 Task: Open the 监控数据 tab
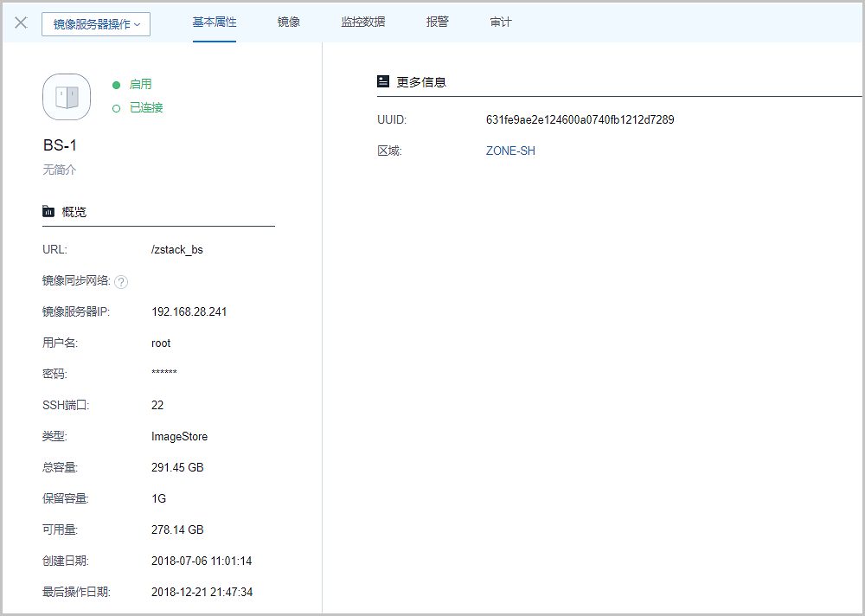363,22
